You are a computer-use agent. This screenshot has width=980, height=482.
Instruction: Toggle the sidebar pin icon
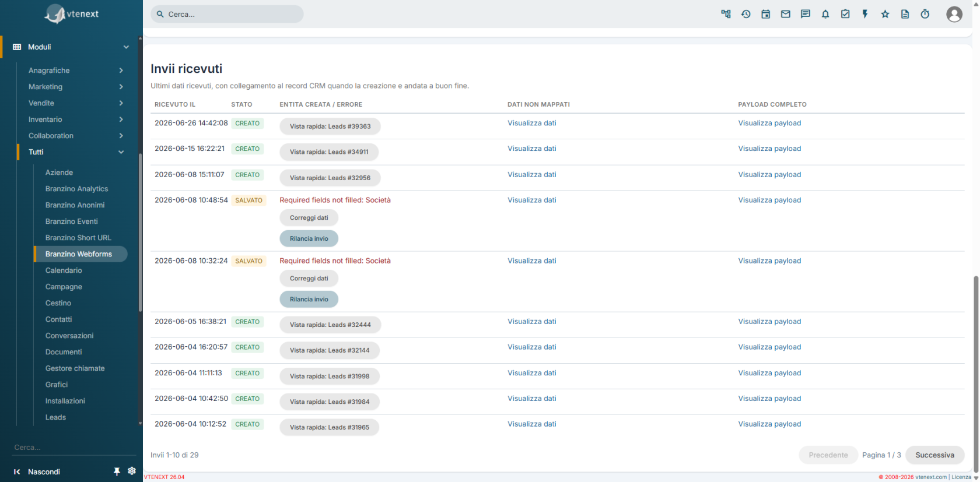click(x=117, y=472)
